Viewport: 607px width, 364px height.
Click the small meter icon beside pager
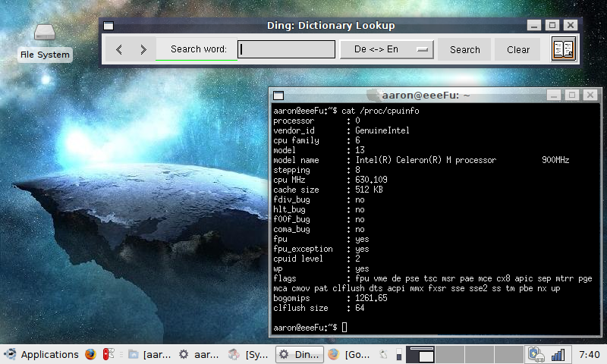(399, 354)
